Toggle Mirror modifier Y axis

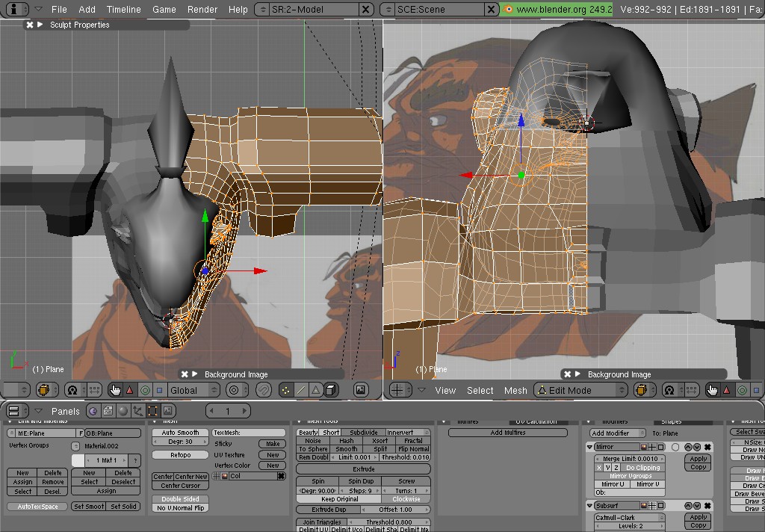point(608,468)
